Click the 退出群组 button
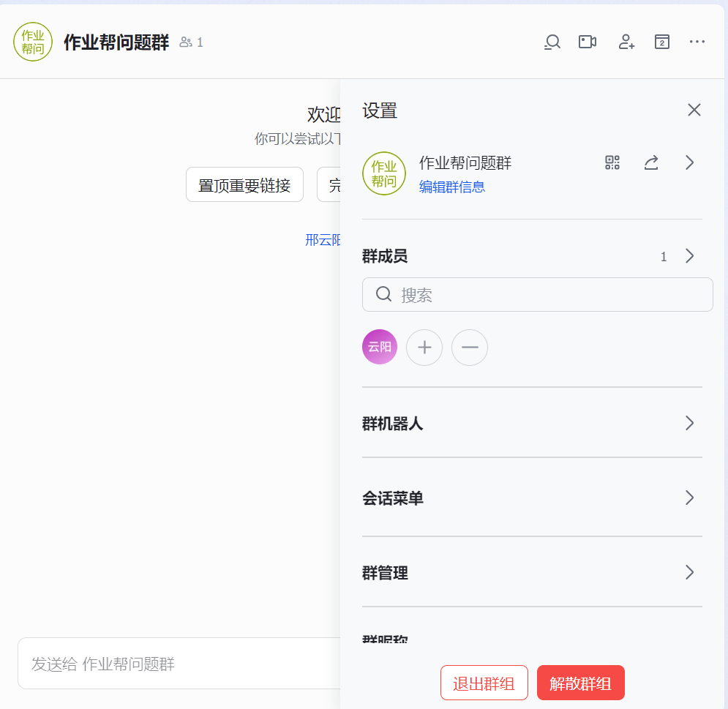The image size is (728, 709). coord(484,683)
